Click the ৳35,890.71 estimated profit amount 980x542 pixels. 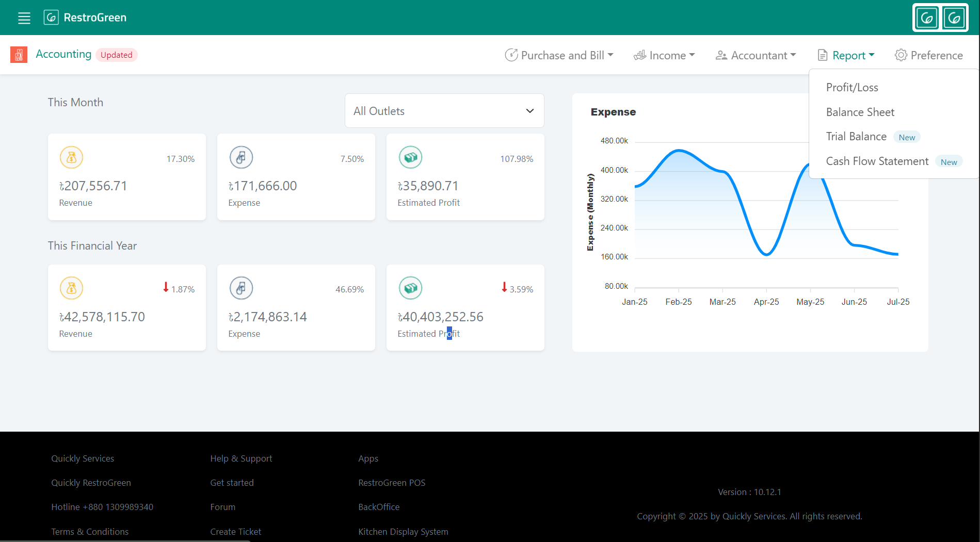[x=428, y=186]
